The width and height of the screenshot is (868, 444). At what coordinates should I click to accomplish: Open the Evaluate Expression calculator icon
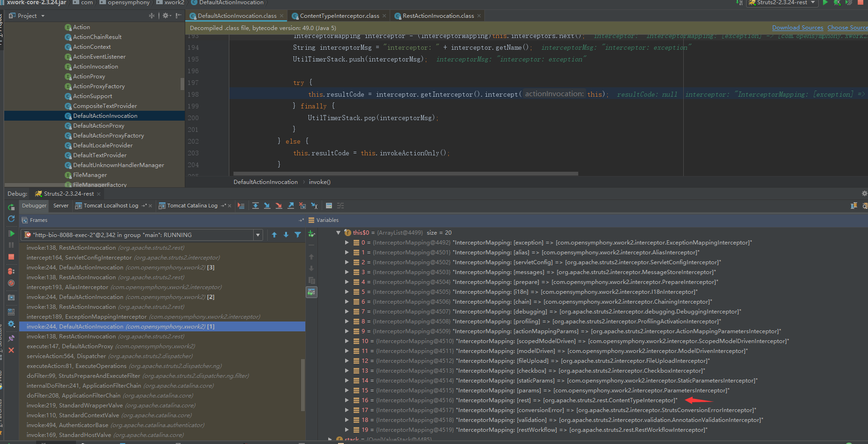coord(329,206)
